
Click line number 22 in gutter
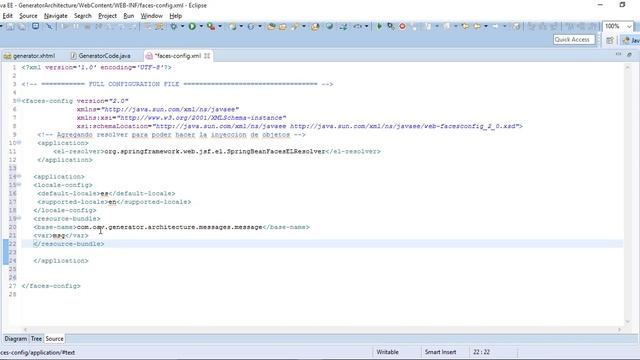13,244
